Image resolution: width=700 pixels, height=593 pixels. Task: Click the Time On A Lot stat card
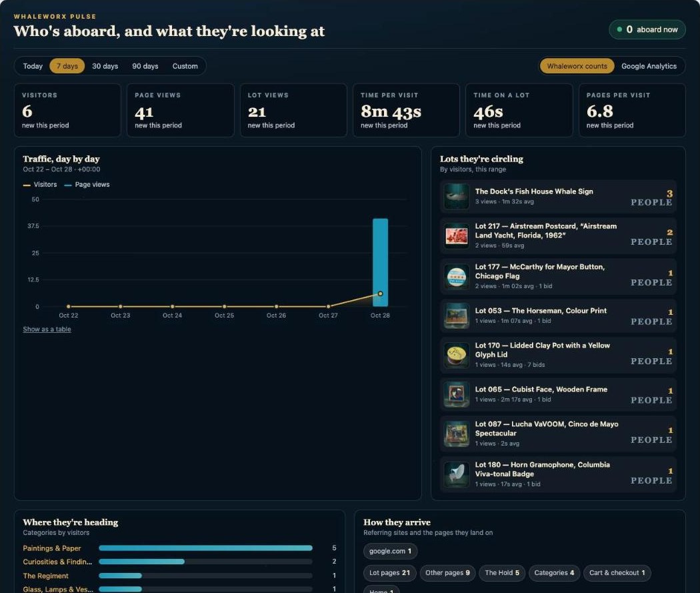(519, 110)
